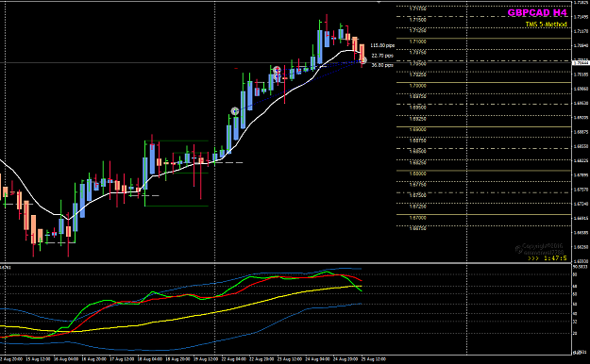Select the red circled marker near 23 Aug candles
Image resolution: width=590 pixels, height=364 pixels.
[277, 70]
